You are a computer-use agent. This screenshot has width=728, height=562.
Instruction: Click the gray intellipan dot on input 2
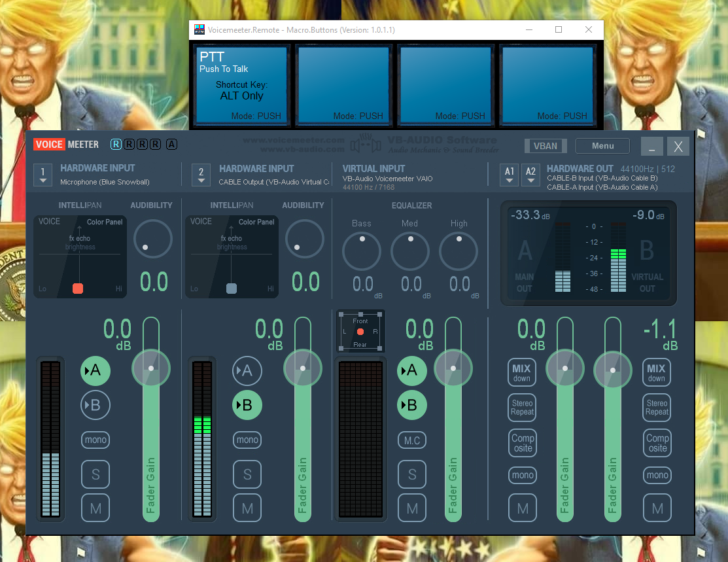coord(231,289)
